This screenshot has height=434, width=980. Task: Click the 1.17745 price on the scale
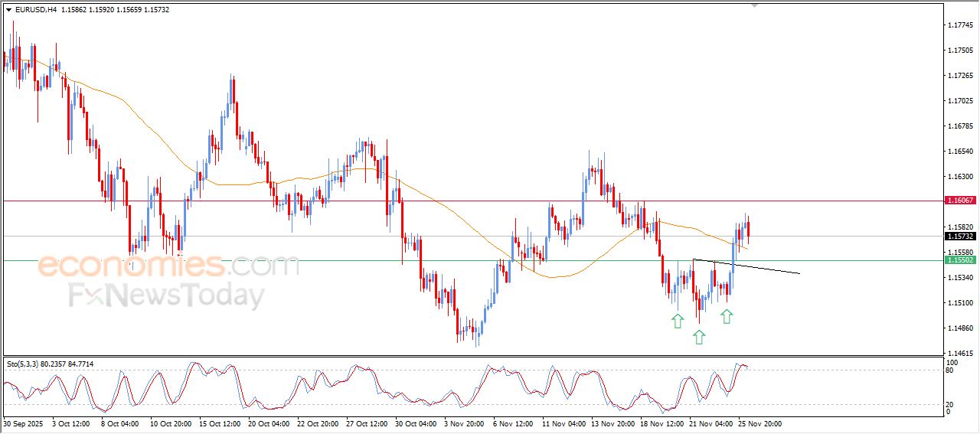click(x=960, y=25)
